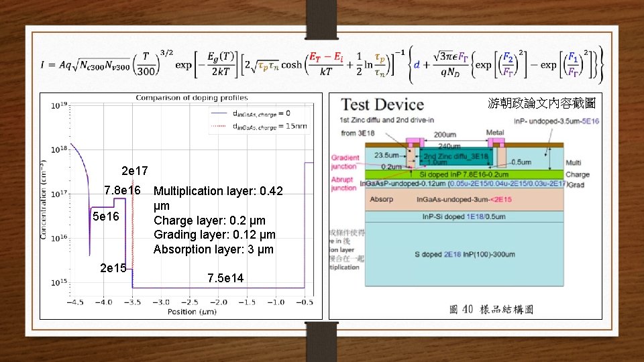The height and width of the screenshot is (362, 644).
Task: Click the '−2.0' x-axis tick label
Action: (219, 302)
